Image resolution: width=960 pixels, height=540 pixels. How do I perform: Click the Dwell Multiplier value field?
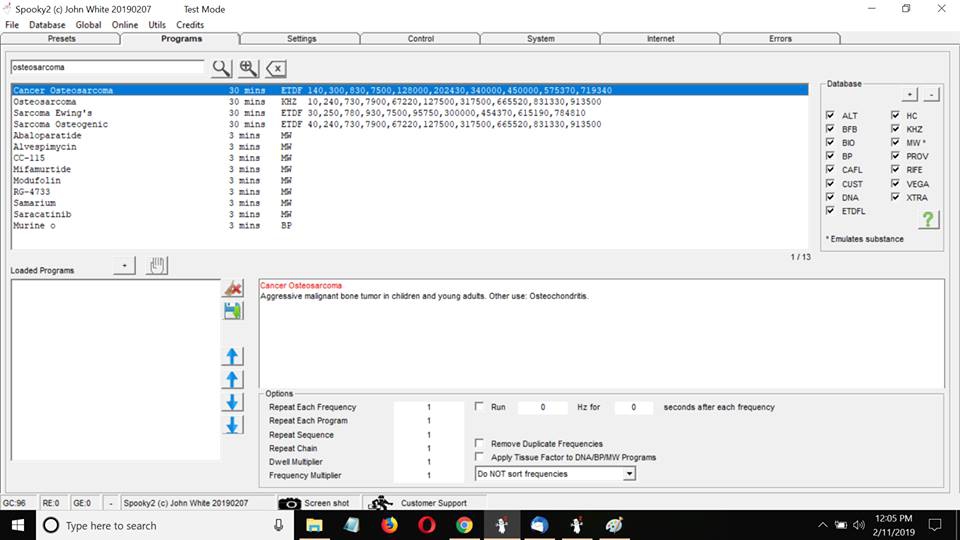pyautogui.click(x=429, y=462)
